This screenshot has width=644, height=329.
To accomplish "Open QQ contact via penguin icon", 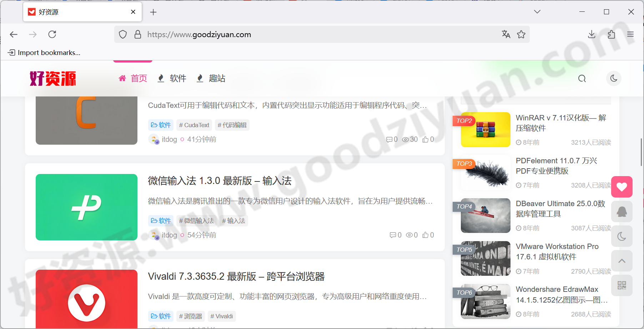I will click(622, 211).
